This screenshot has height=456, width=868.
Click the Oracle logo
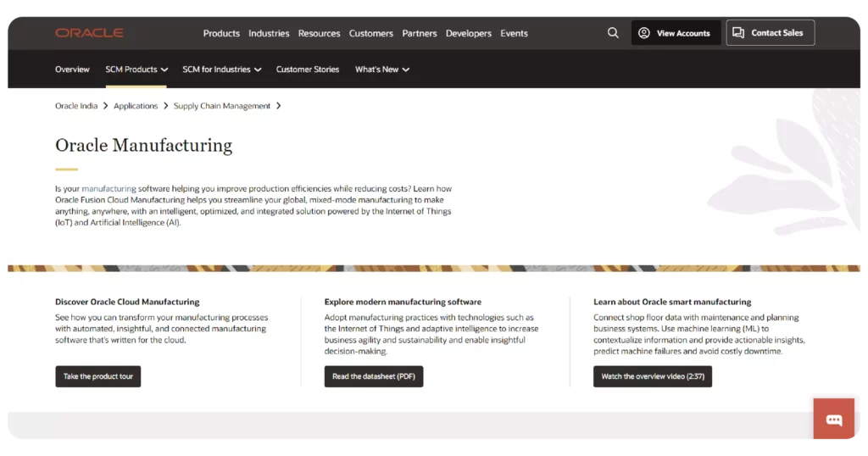(89, 33)
